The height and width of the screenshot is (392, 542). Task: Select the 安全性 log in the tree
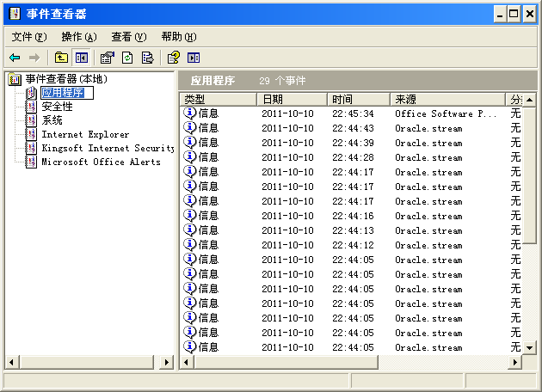point(57,107)
